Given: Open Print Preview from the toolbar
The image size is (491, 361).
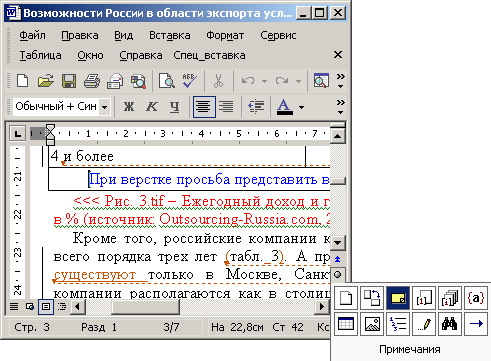Looking at the screenshot, I should pos(166,81).
